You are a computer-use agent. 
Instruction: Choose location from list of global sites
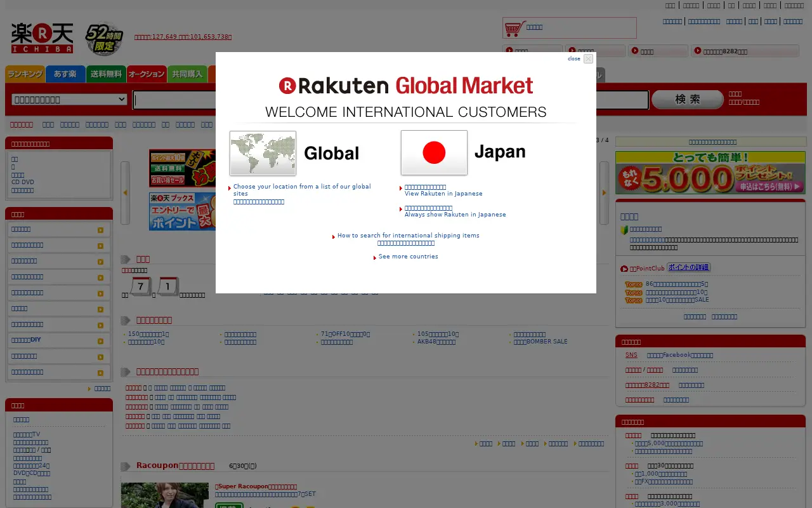pos(302,190)
